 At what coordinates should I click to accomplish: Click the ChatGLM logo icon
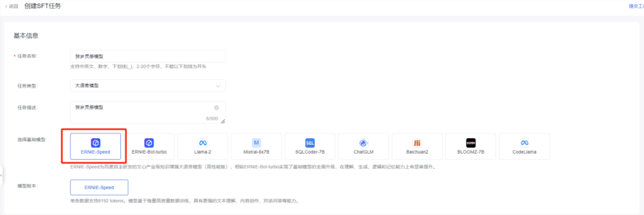tap(364, 143)
